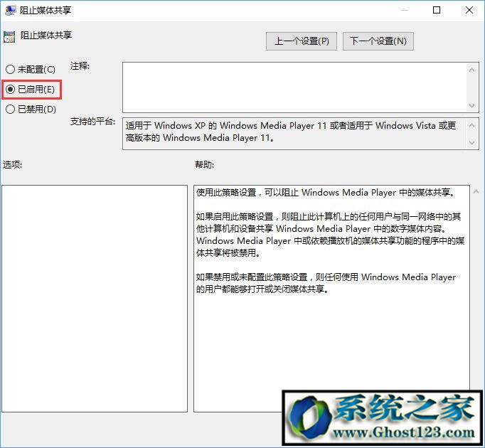The height and width of the screenshot is (448, 485).
Task: Click the 帮助: label
Action: 205,164
